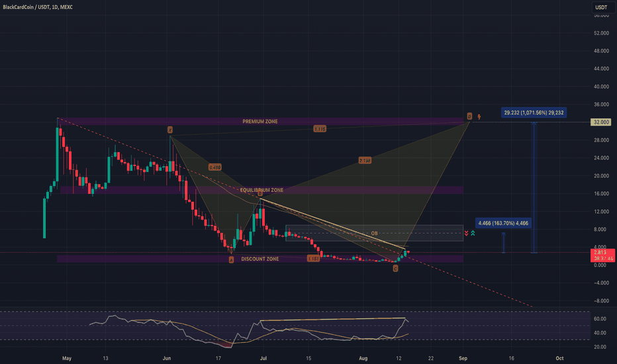Select the EQUILIBRIUM ZONE label
Image resolution: width=617 pixels, height=364 pixels.
coord(261,190)
